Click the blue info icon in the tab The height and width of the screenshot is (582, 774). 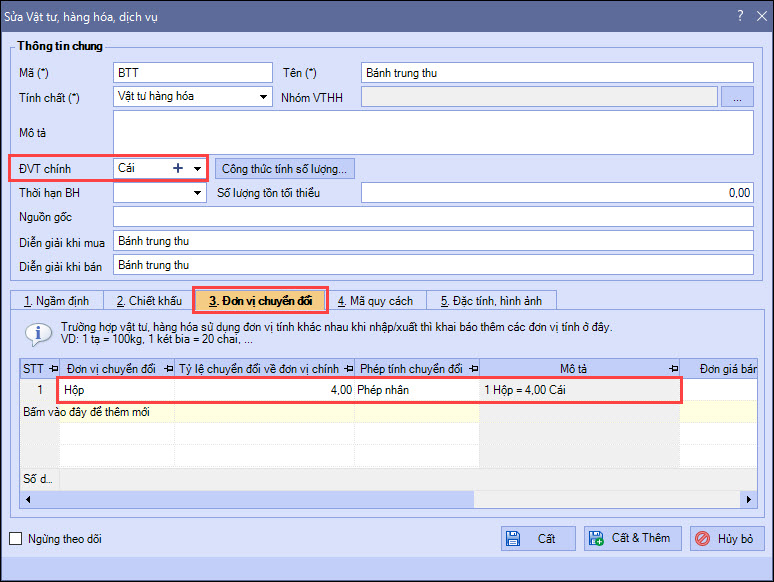[37, 333]
